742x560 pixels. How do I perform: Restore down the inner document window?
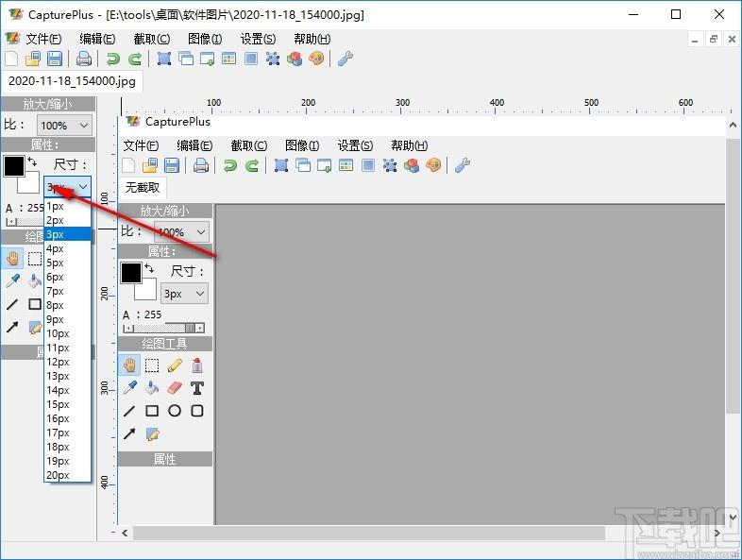coord(713,40)
